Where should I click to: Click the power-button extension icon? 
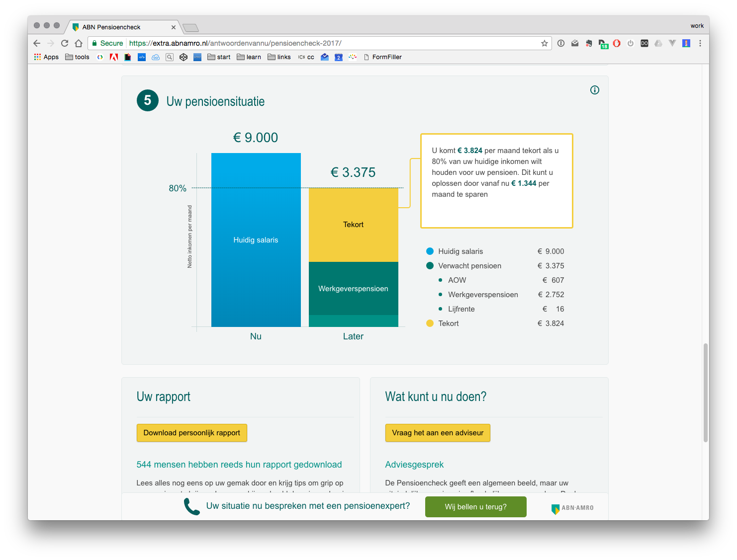tap(631, 43)
